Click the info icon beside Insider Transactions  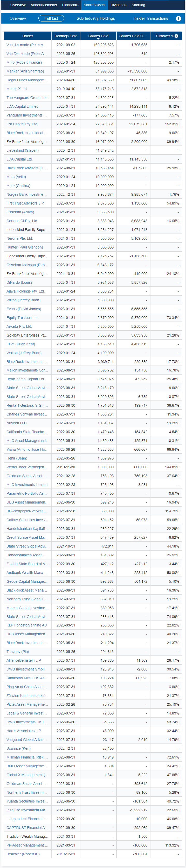[x=178, y=19]
